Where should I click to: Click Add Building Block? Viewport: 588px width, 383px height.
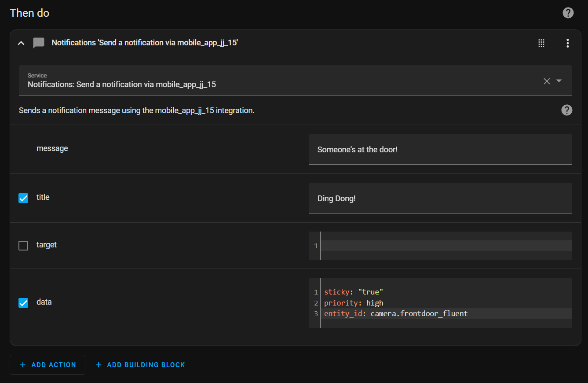click(140, 365)
